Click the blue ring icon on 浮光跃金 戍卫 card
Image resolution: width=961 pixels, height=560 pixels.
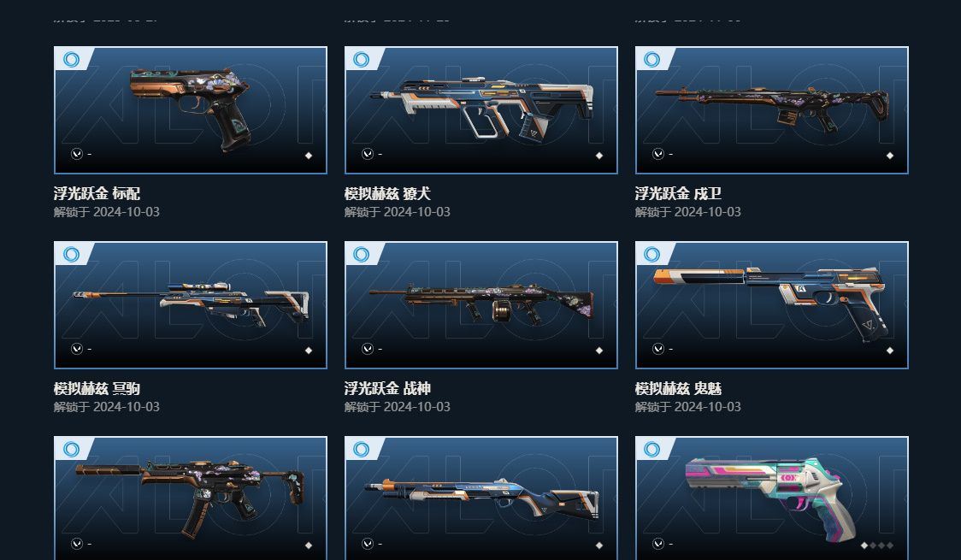[x=652, y=60]
